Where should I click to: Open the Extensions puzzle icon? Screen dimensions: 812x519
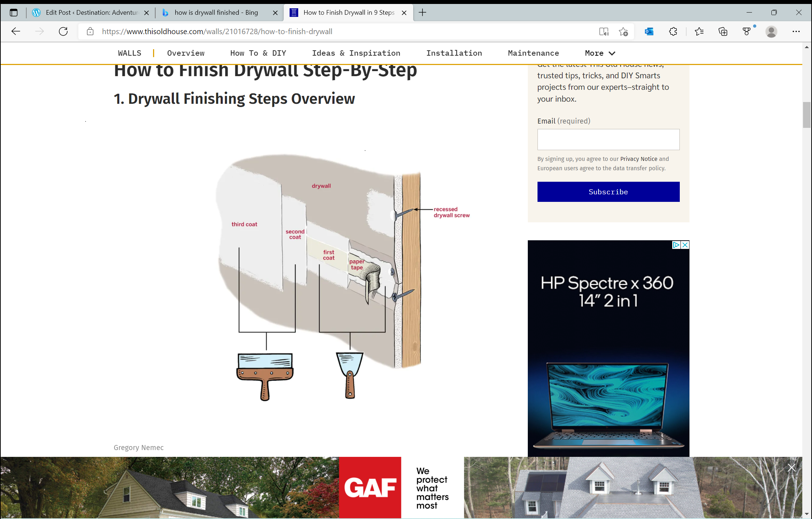click(x=673, y=32)
